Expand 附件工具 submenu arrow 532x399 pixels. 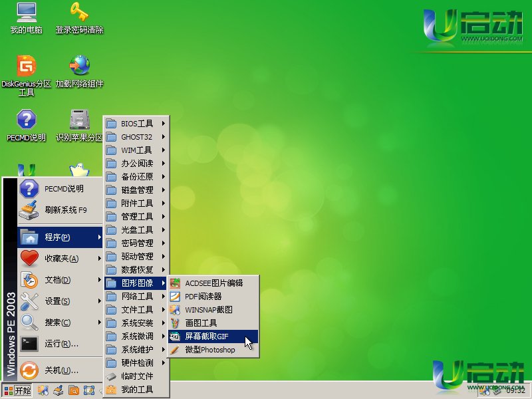tap(164, 203)
